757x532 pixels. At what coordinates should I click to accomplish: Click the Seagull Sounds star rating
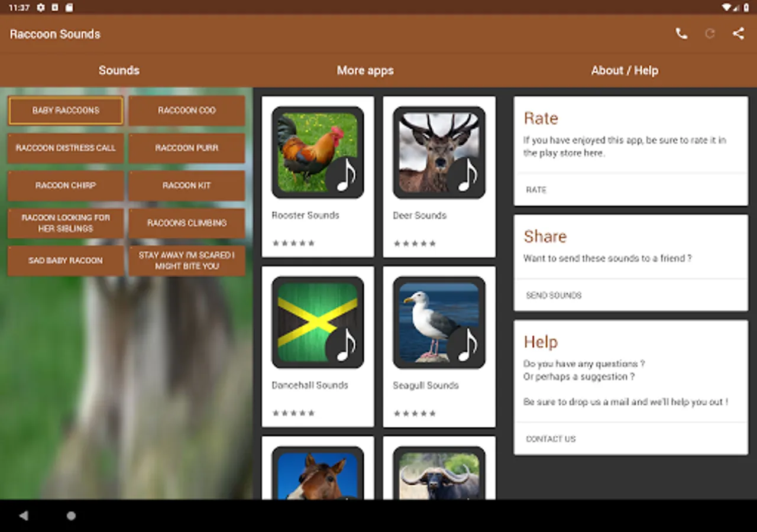pyautogui.click(x=415, y=413)
